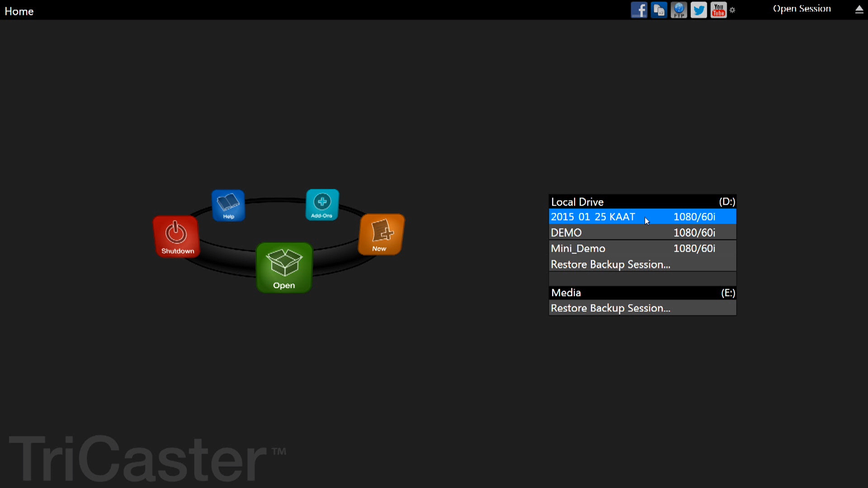The height and width of the screenshot is (488, 868).
Task: Click the green Open box icon
Action: pyautogui.click(x=284, y=267)
